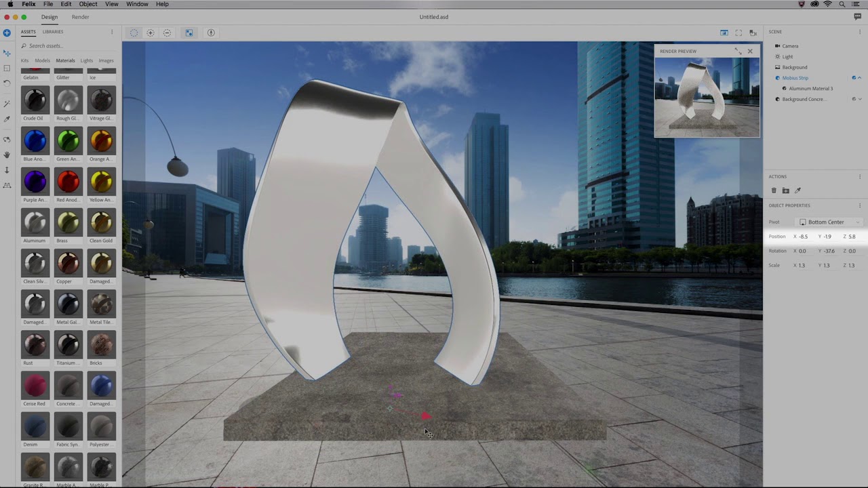868x488 pixels.
Task: Apply the Red Anodized material swatch
Action: pos(68,181)
